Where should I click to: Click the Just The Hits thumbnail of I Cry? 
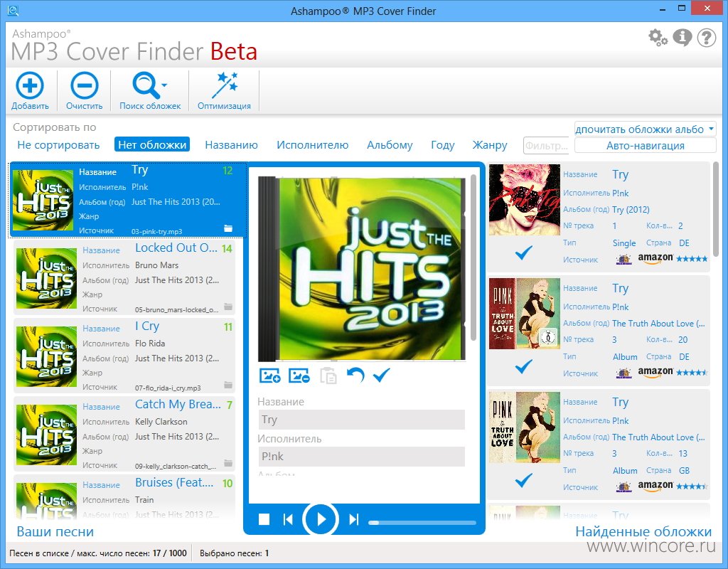[x=46, y=356]
